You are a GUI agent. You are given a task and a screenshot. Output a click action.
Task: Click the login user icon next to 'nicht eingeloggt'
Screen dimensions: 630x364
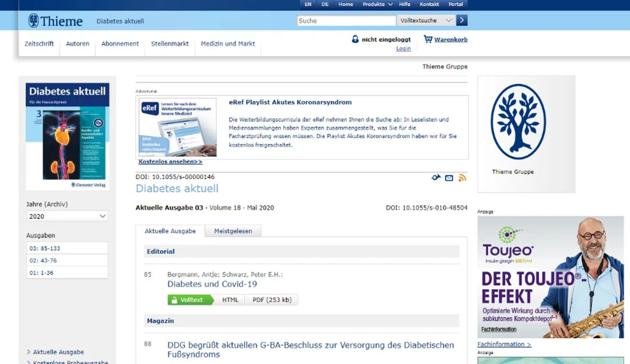click(x=356, y=39)
